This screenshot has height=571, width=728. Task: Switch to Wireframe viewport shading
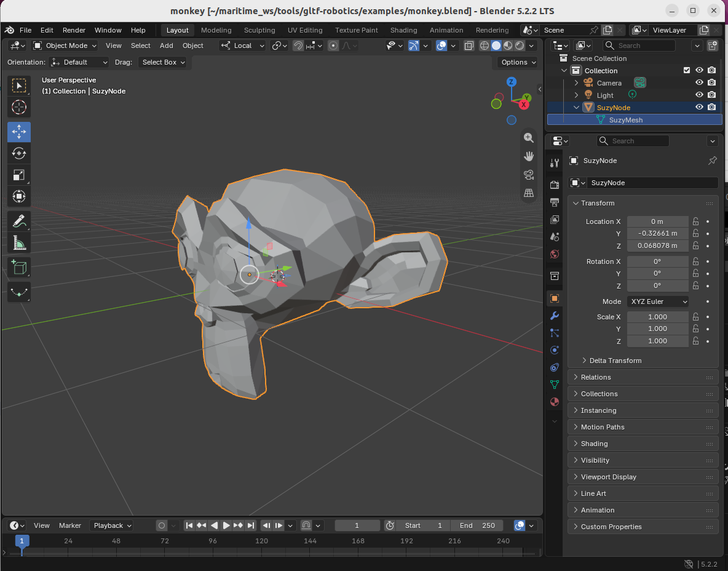(485, 46)
